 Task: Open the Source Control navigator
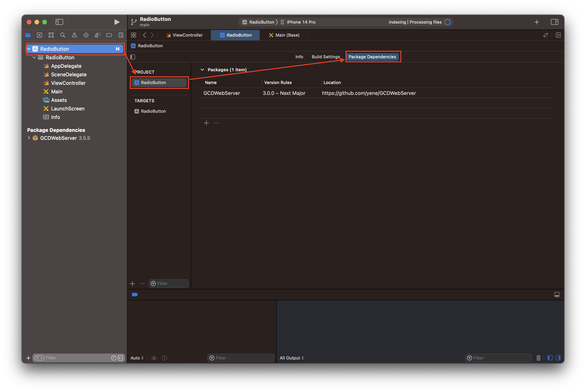[40, 35]
